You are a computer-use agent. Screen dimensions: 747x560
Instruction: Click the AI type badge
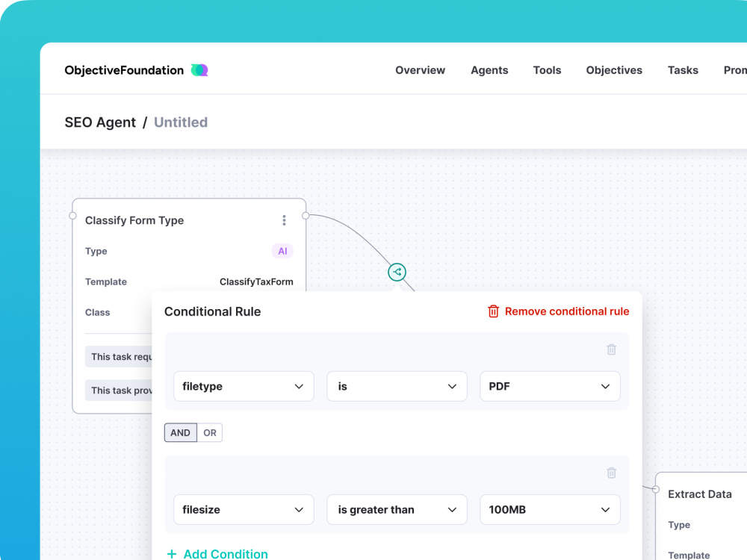click(x=282, y=251)
